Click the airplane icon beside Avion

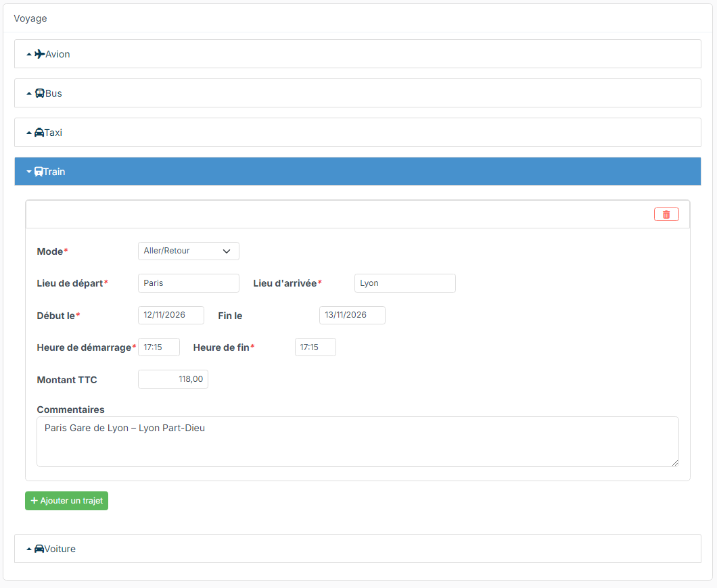tap(40, 54)
